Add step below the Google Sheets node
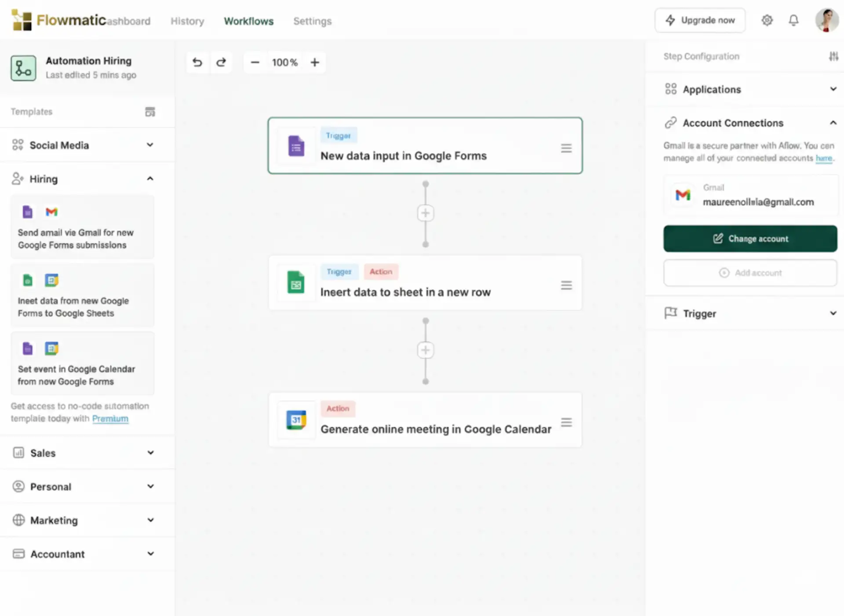Screen dimensions: 844x616 (425, 350)
